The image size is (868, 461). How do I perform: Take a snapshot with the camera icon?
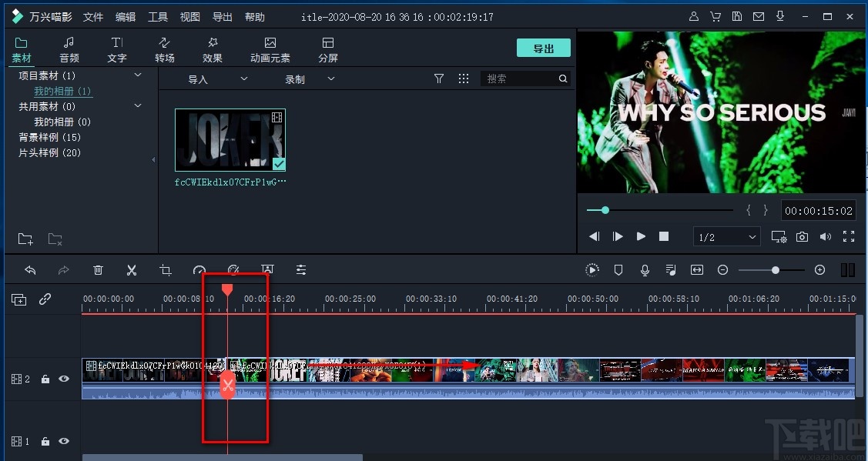[802, 237]
